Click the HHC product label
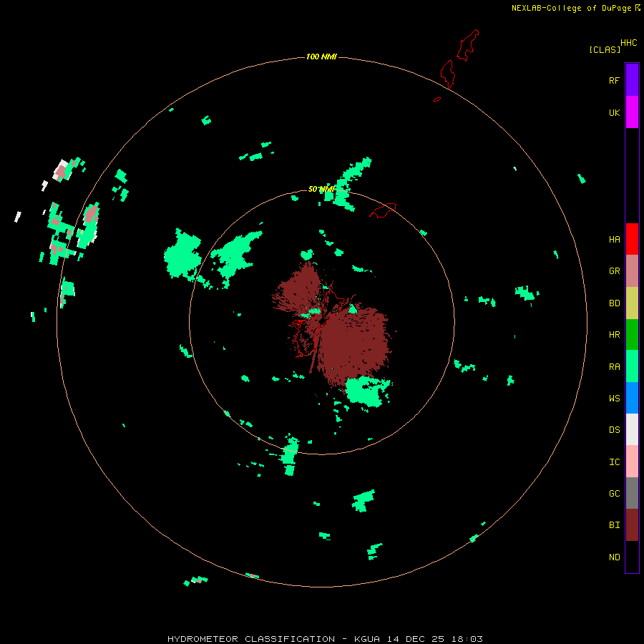 tap(628, 43)
